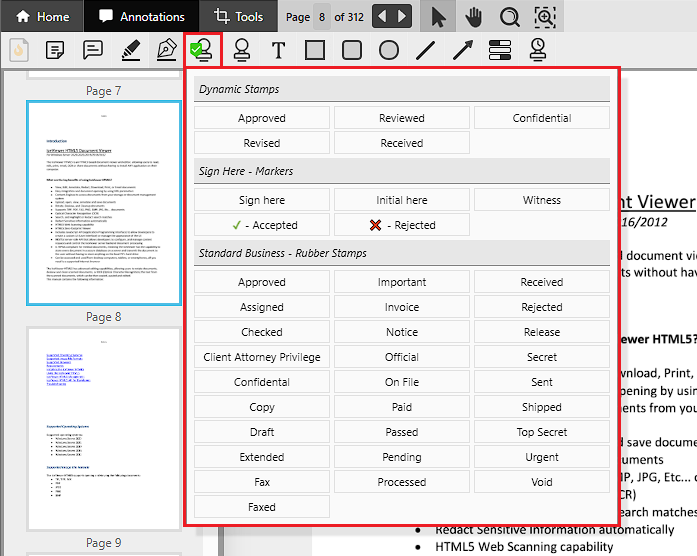Click the magnifier zoom tool
This screenshot has height=556, width=697.
pyautogui.click(x=510, y=17)
